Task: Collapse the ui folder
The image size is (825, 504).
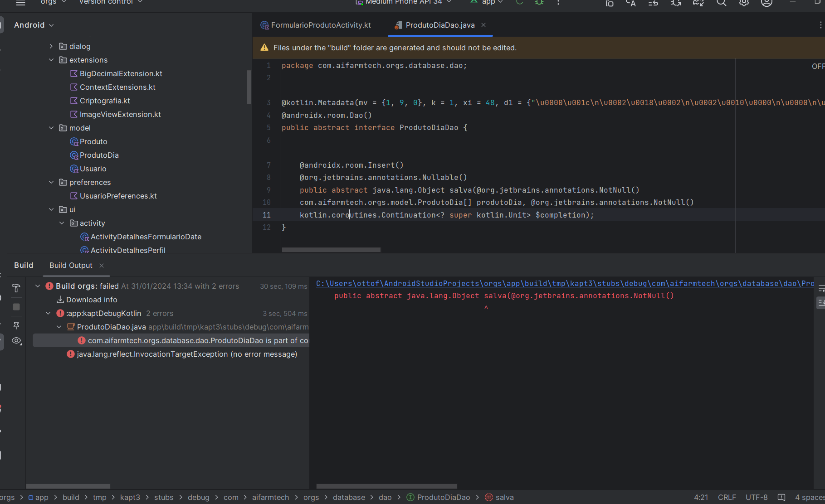Action: pos(51,209)
